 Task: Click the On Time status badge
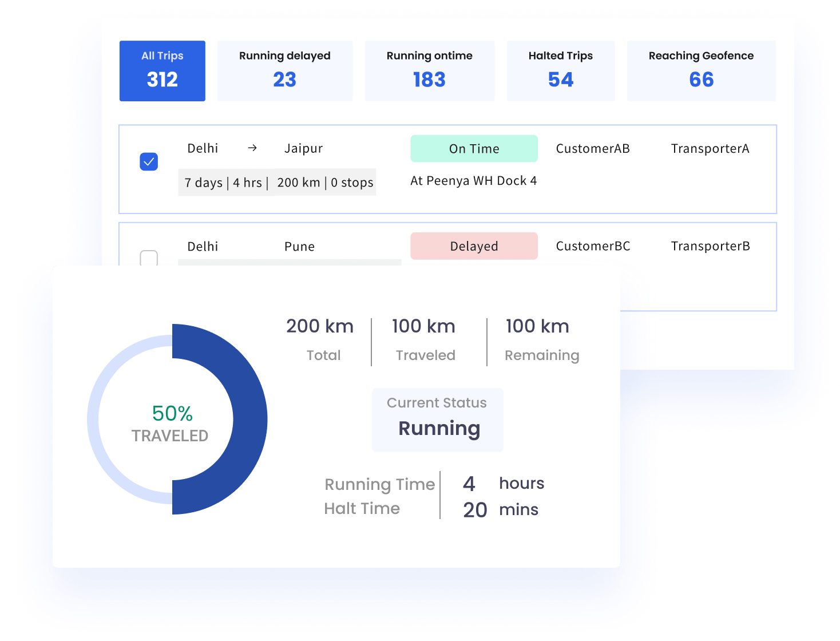[474, 148]
